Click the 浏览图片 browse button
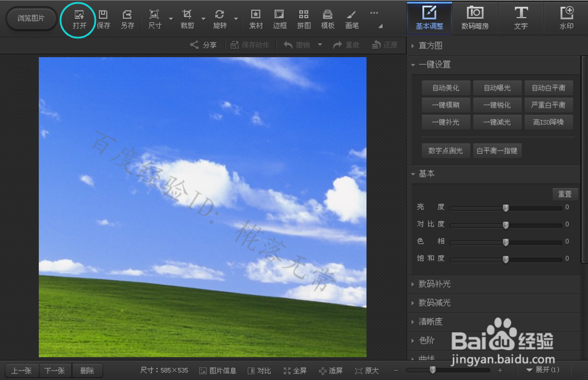 pyautogui.click(x=31, y=18)
